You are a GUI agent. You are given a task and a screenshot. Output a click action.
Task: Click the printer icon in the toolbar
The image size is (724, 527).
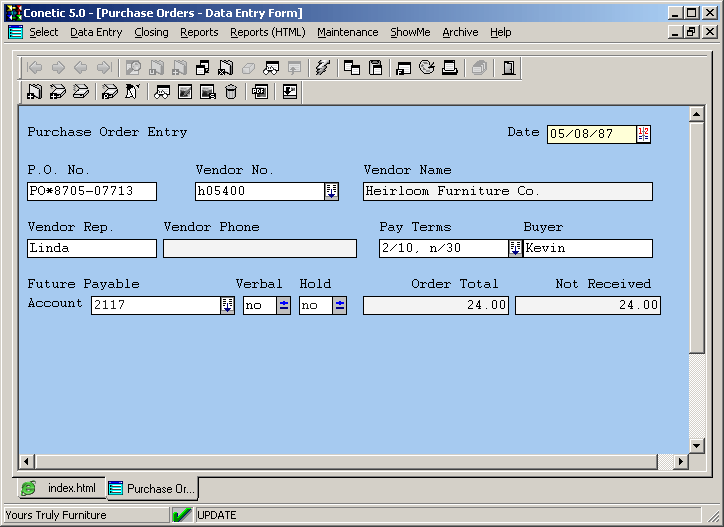(449, 68)
